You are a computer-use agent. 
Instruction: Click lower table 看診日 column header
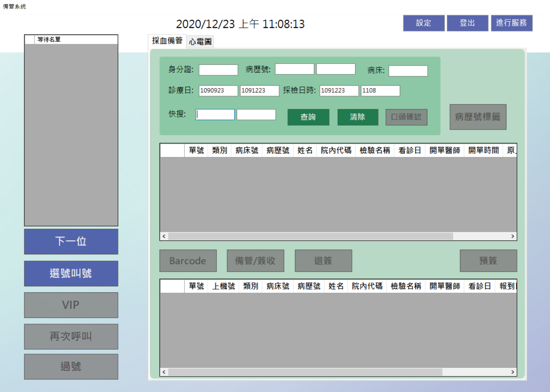pyautogui.click(x=479, y=286)
